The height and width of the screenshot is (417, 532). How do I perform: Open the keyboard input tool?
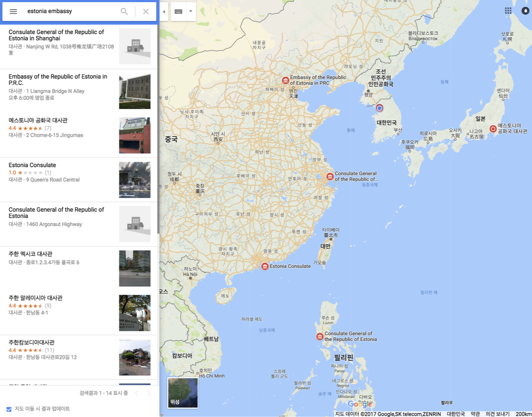click(178, 11)
